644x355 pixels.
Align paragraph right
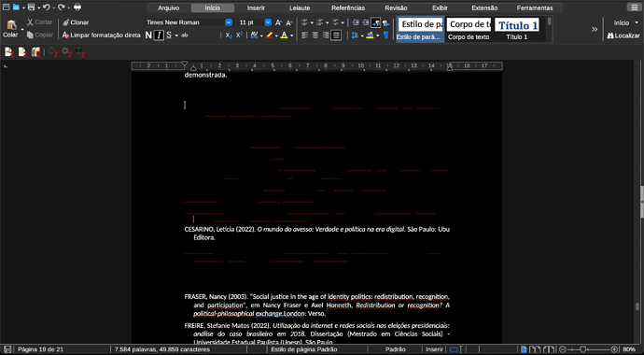(326, 35)
